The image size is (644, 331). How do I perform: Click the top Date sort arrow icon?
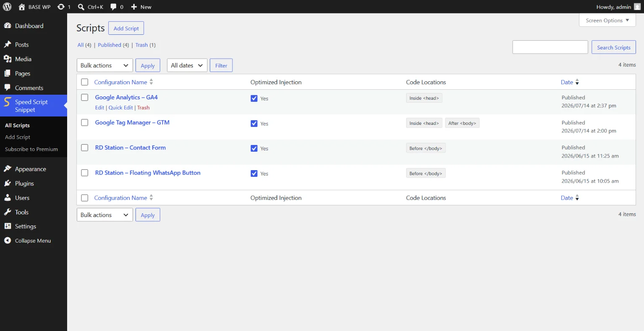coord(577,82)
